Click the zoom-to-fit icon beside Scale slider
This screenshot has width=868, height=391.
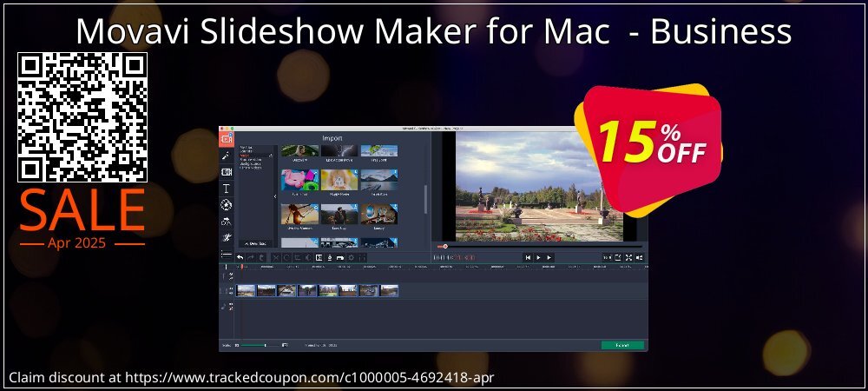(x=285, y=345)
